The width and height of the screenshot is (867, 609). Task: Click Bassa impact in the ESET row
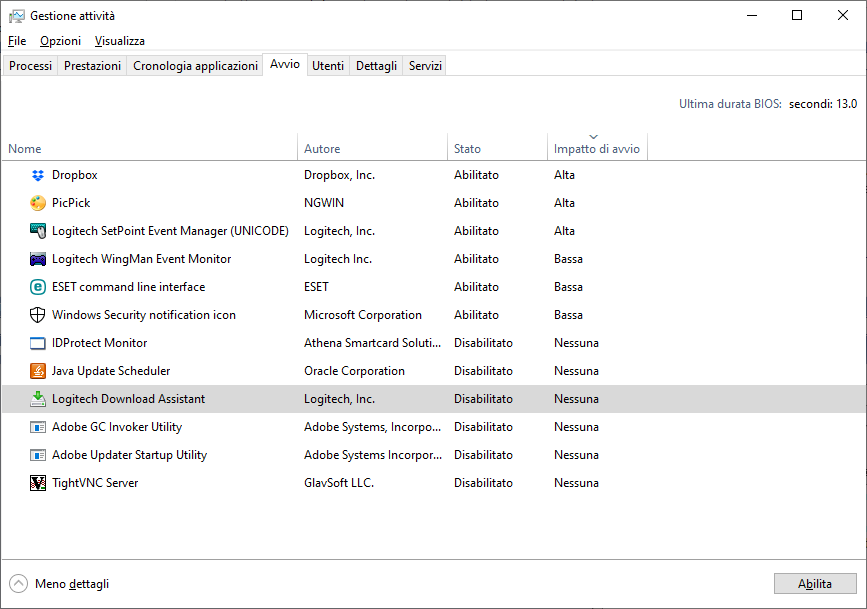click(x=568, y=287)
